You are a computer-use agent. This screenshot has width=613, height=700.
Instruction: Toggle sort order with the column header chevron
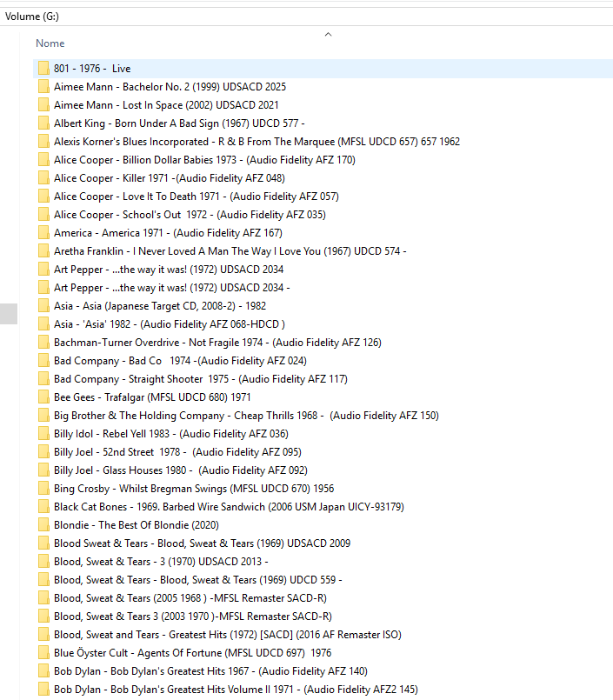[328, 35]
